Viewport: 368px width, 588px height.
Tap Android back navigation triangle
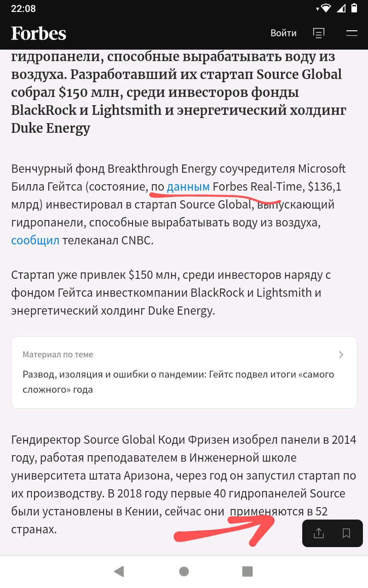coord(119,571)
